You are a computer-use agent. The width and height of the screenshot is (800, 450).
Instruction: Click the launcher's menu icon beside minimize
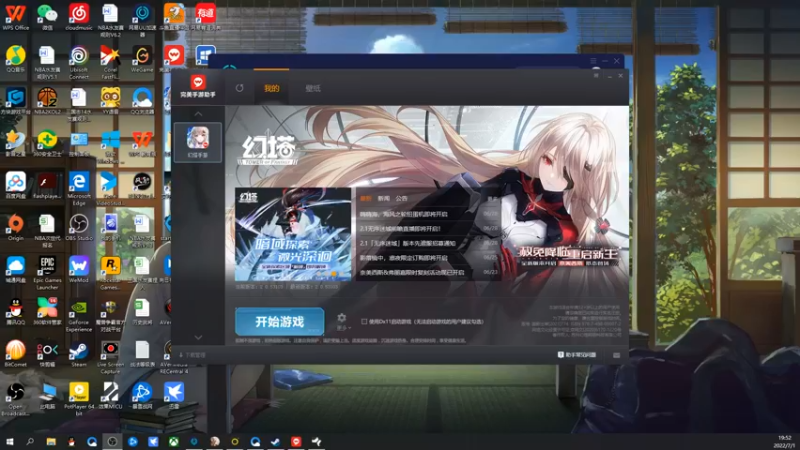(596, 76)
